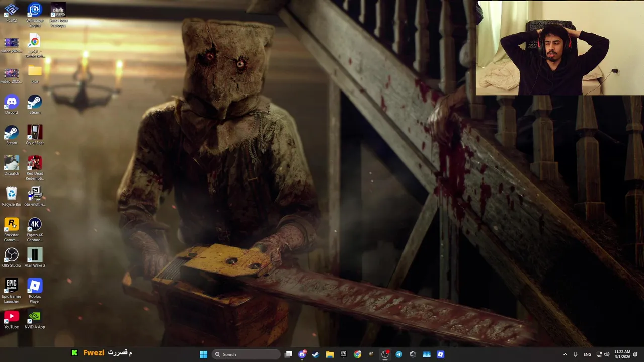The image size is (644, 362).
Task: Open Steam from the taskbar
Action: (315, 354)
